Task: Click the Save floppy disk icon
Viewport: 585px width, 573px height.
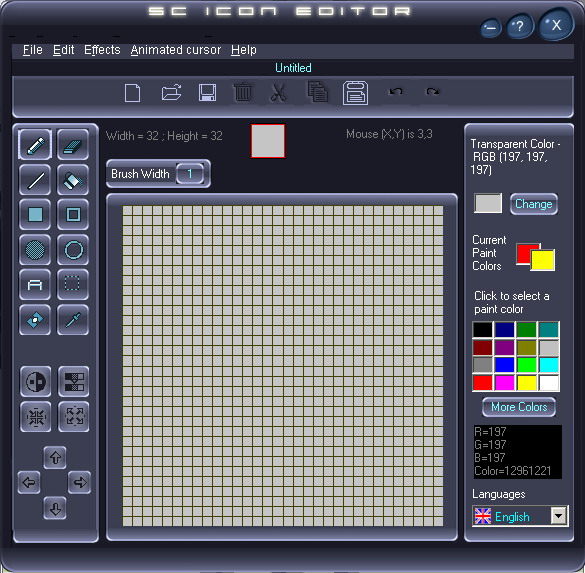Action: 207,93
